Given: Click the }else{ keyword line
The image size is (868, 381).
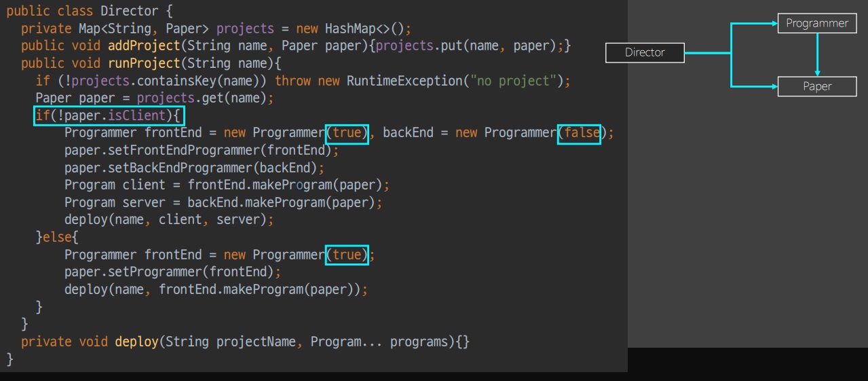Looking at the screenshot, I should coord(58,237).
